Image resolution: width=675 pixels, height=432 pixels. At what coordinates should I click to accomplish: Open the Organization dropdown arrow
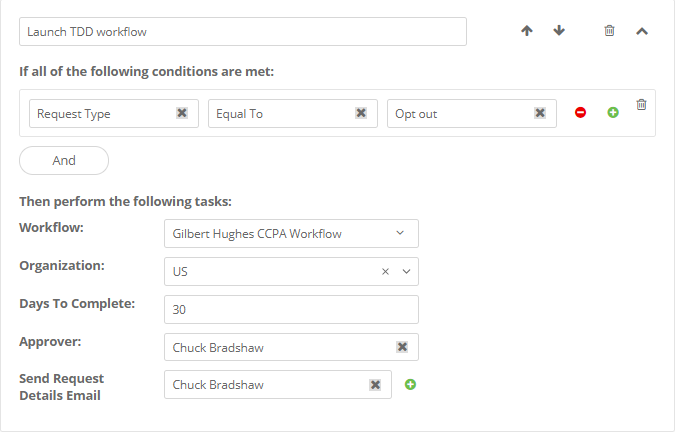point(406,271)
